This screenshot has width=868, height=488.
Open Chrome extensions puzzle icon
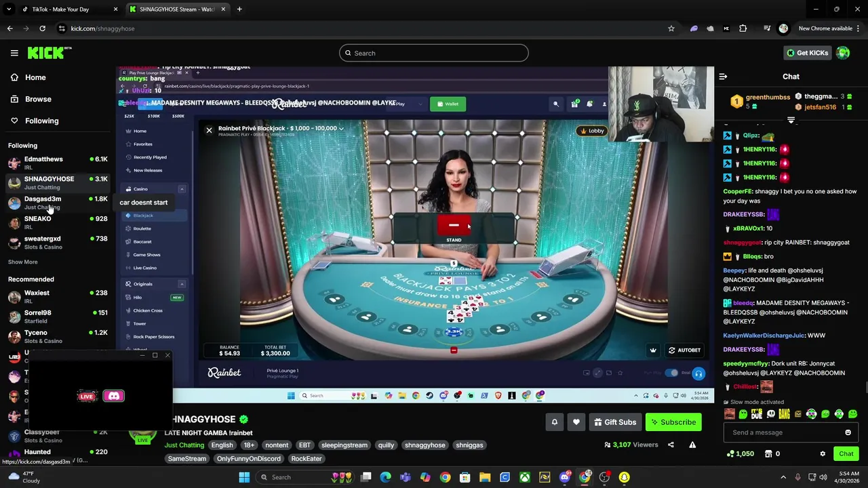(743, 28)
